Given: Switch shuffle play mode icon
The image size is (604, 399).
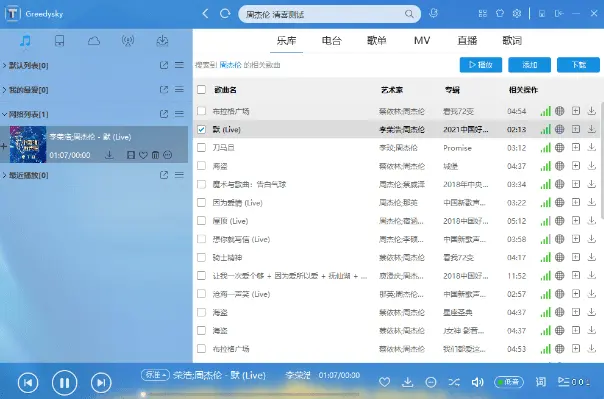Looking at the screenshot, I should 454,382.
